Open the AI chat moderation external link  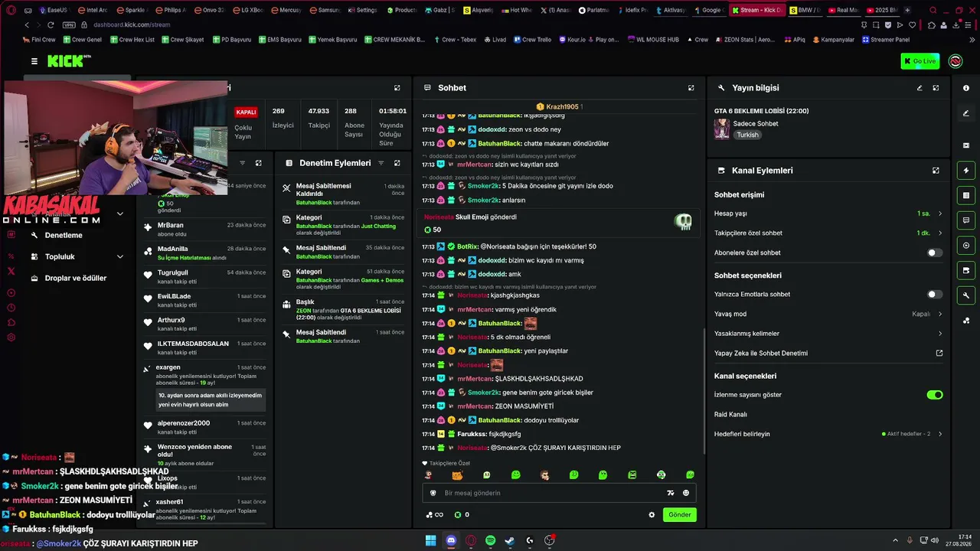(x=939, y=354)
